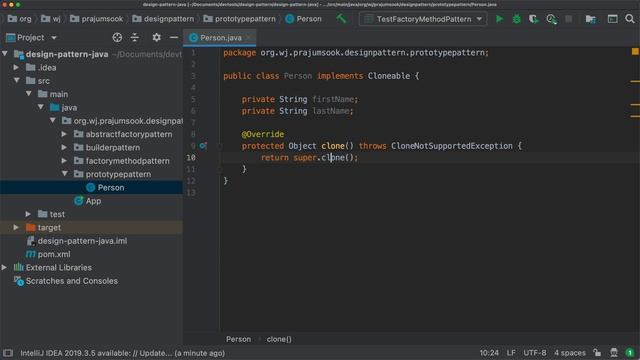Collapse the java source folder
The image size is (640, 360).
[41, 107]
